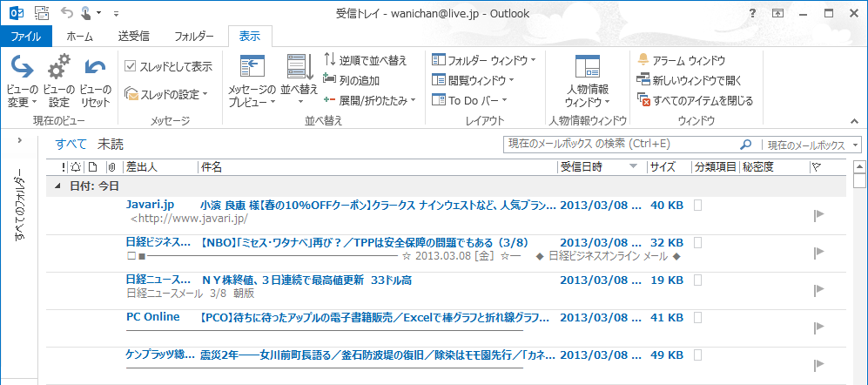868x385 pixels.
Task: Open 展開/折りたたみ dropdown
Action: coord(370,100)
